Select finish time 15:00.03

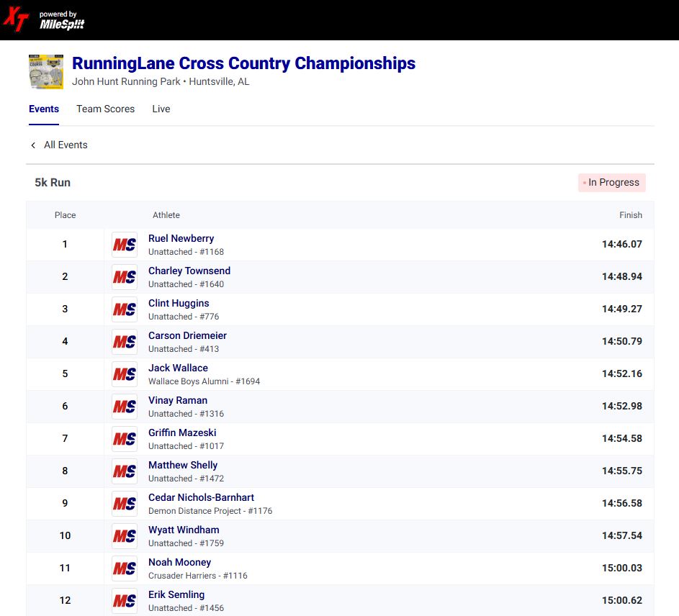[622, 568]
